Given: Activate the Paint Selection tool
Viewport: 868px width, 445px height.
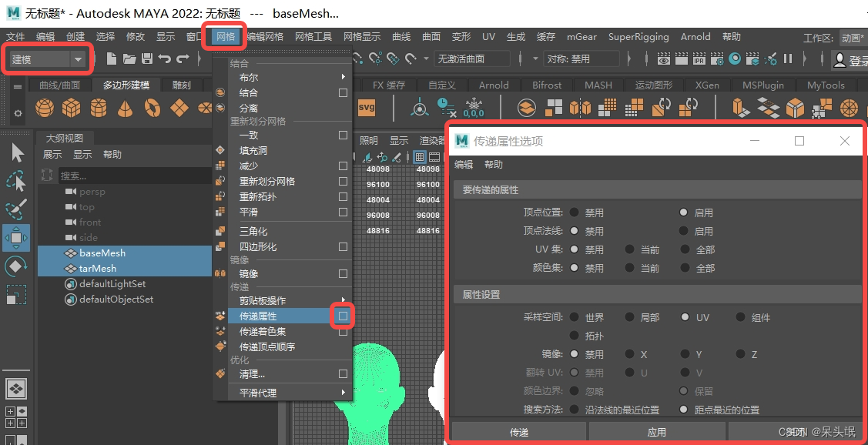Looking at the screenshot, I should tap(17, 209).
